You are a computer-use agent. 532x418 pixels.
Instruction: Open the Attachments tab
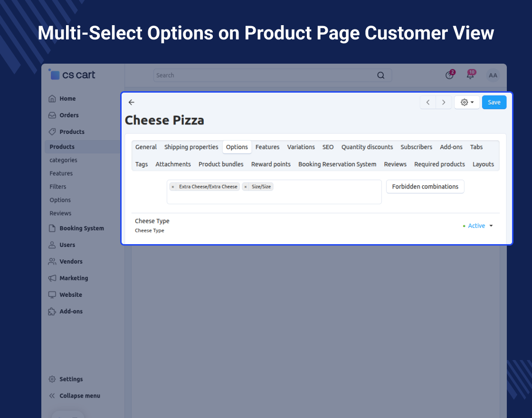(173, 164)
